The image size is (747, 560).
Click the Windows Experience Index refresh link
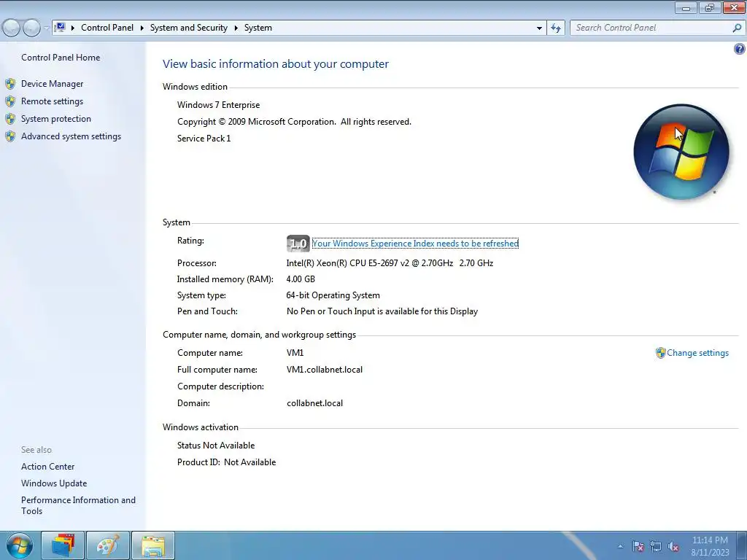415,244
